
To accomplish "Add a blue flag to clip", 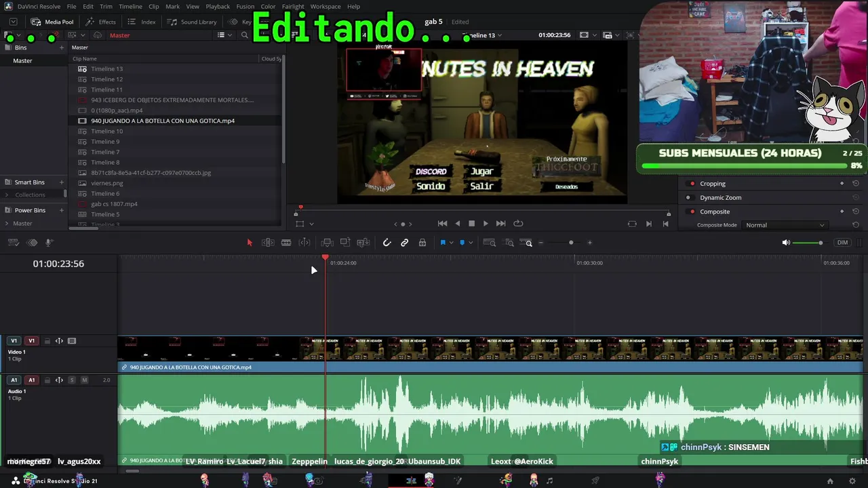I will tap(443, 243).
